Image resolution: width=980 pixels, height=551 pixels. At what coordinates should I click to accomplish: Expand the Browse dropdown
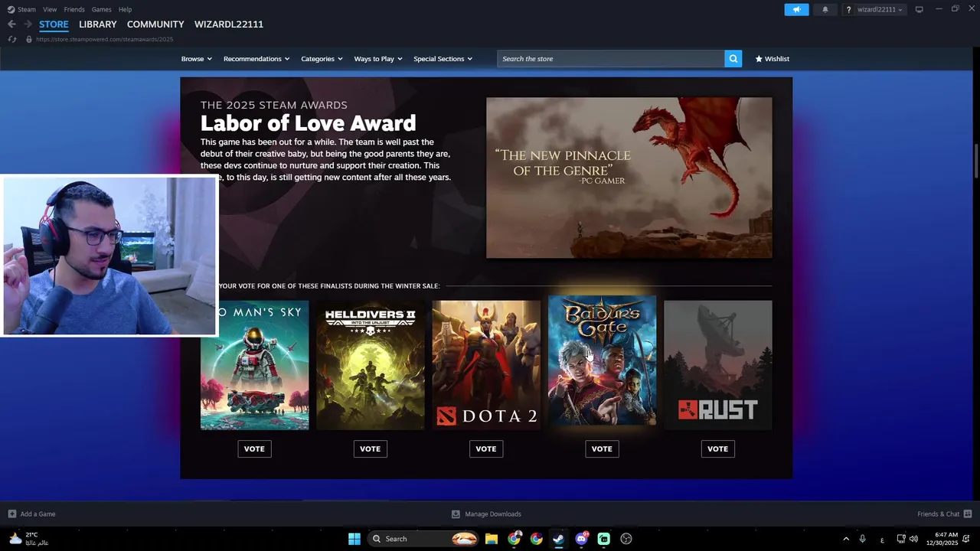point(196,59)
